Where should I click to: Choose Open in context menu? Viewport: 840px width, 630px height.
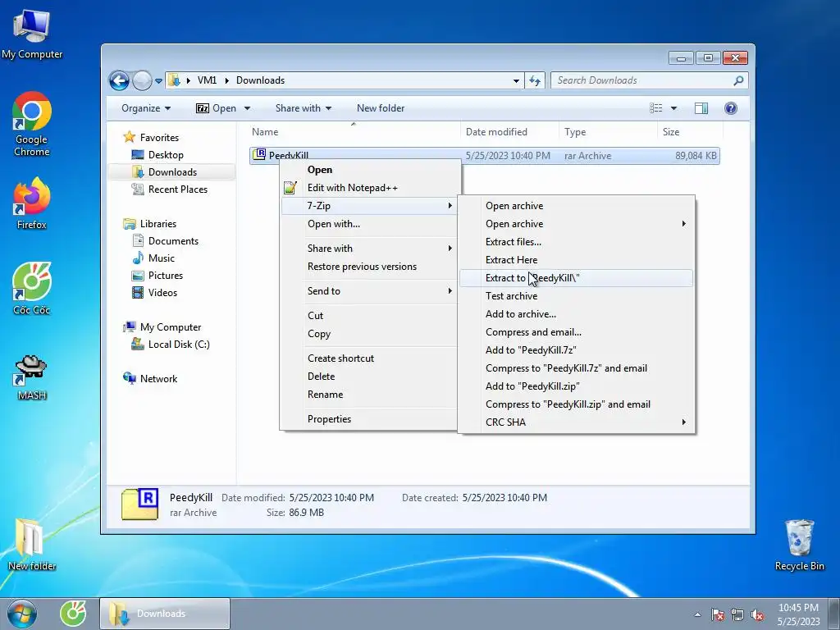coord(370,170)
